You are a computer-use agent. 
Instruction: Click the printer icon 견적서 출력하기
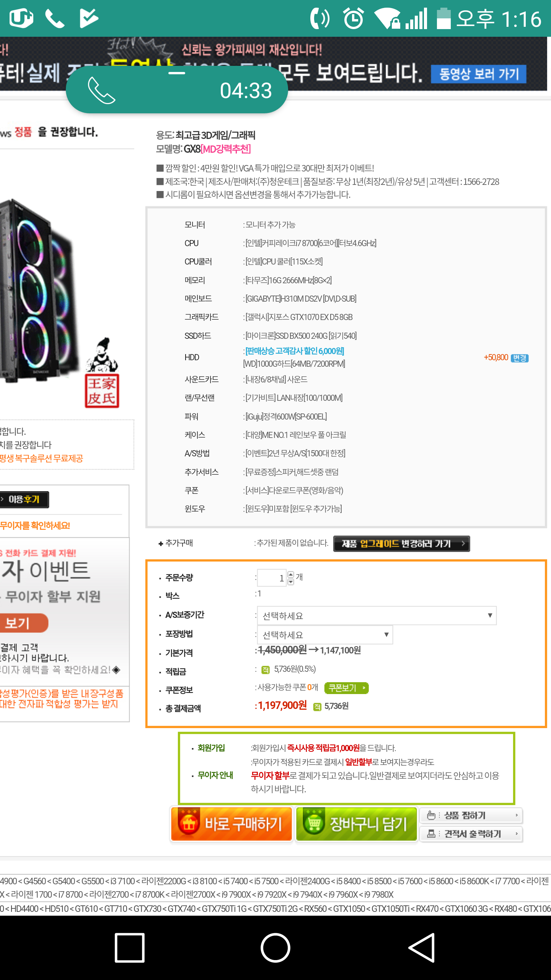click(431, 833)
